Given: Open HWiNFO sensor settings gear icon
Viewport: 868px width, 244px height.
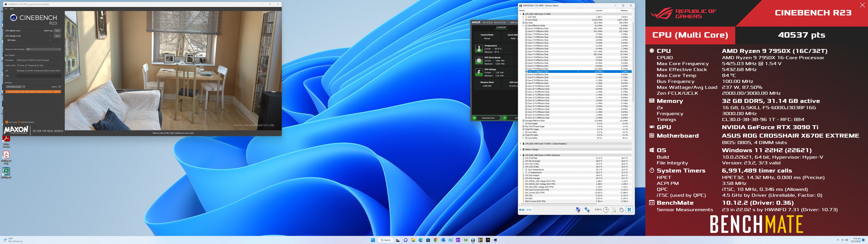Looking at the screenshot, I should 622,210.
